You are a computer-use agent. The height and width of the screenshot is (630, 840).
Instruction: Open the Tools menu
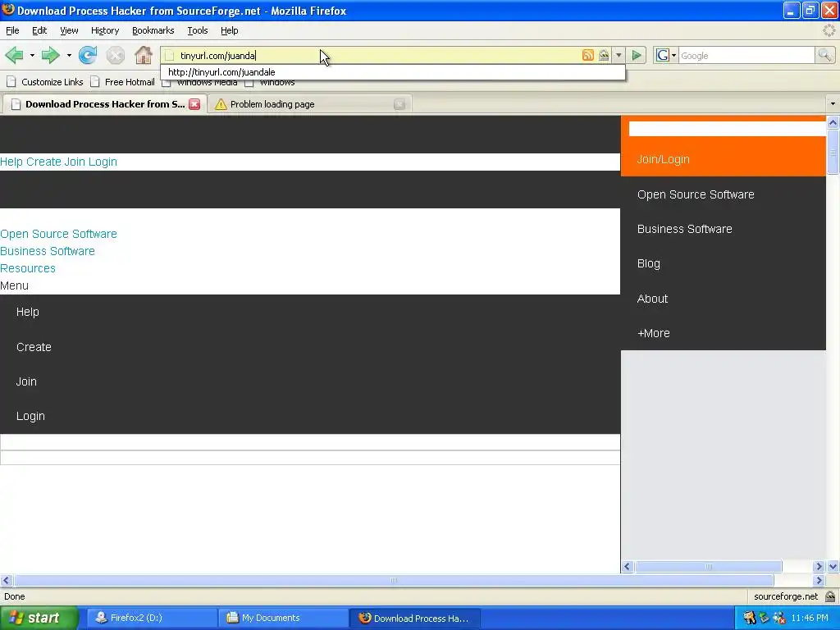198,30
